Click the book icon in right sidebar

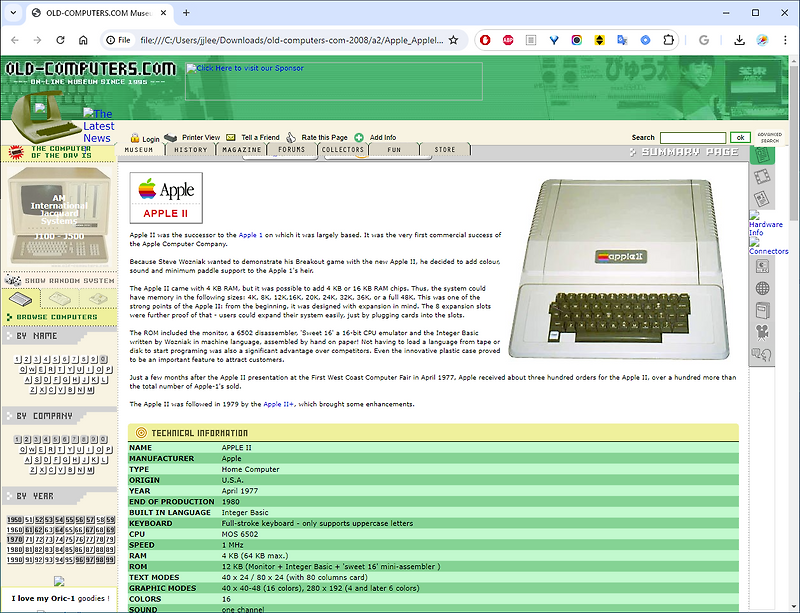pyautogui.click(x=761, y=309)
